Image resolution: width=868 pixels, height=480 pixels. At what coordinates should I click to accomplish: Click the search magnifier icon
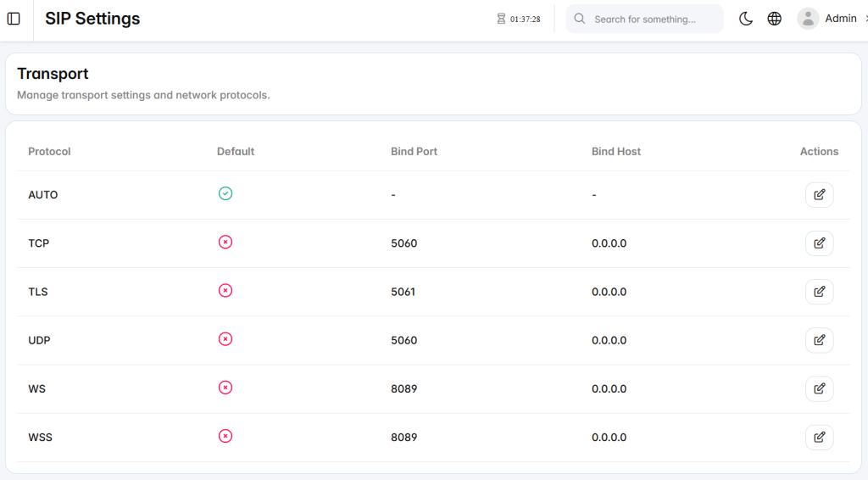coord(580,19)
